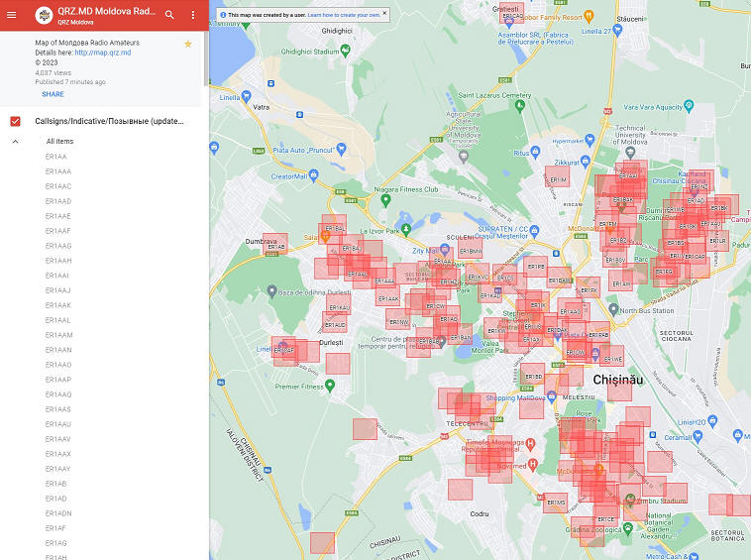Click the QRZ.MD map logo avatar
Image resolution: width=751 pixels, height=560 pixels.
pyautogui.click(x=43, y=15)
